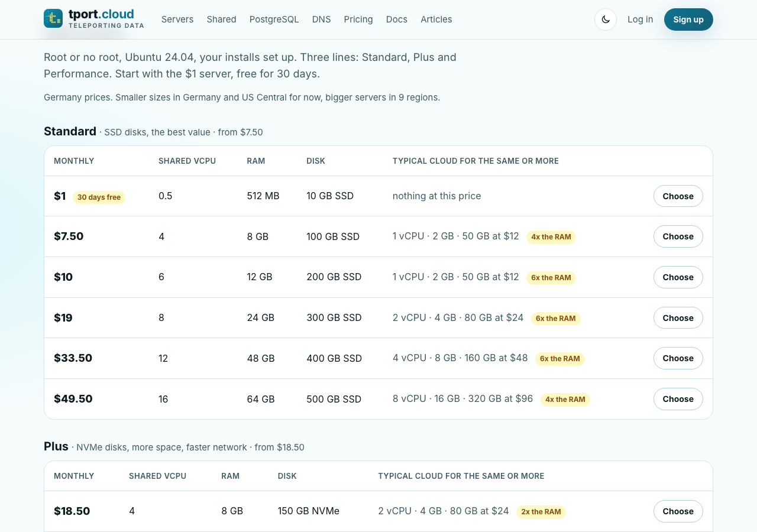Click the "150 GB NVMe" disk cell
Viewport: 757px width, 532px height.
click(x=309, y=511)
